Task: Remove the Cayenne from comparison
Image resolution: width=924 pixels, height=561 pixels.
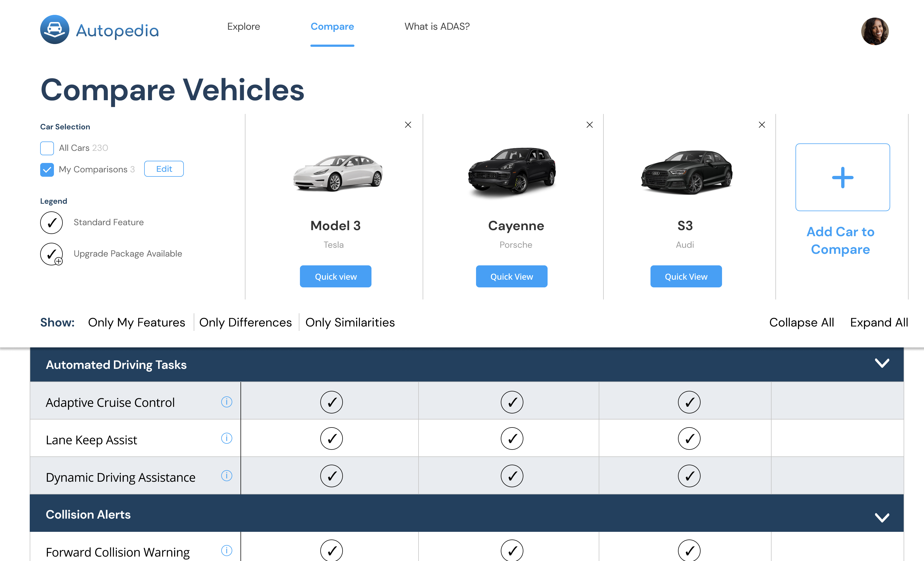Action: tap(589, 125)
